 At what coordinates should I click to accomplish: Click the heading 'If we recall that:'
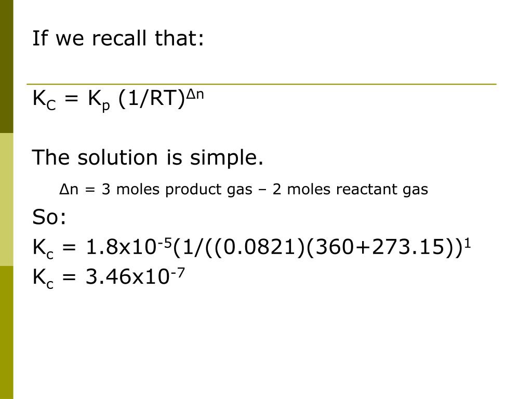pyautogui.click(x=118, y=38)
